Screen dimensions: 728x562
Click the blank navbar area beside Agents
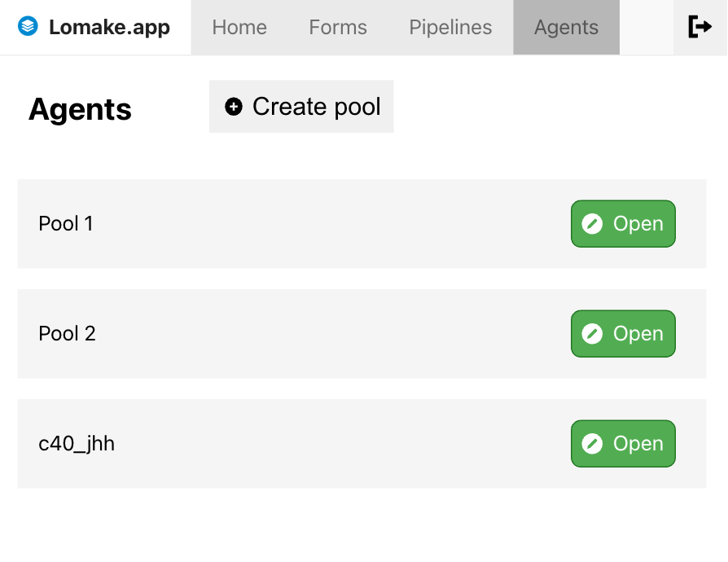647,28
